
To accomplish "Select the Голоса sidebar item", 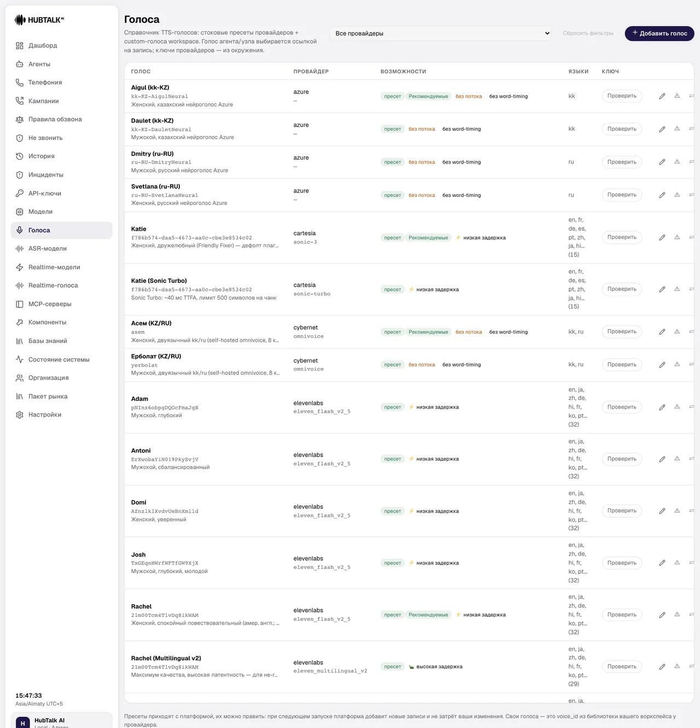I will [x=61, y=230].
